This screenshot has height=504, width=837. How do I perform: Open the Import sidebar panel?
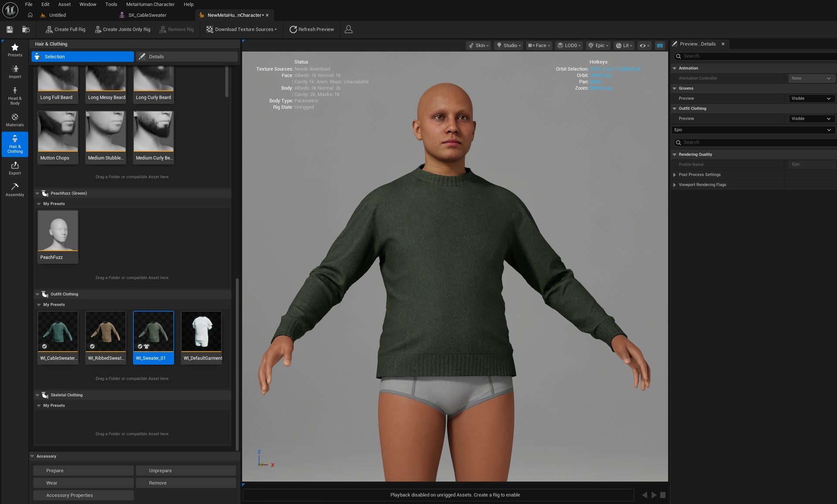pyautogui.click(x=15, y=72)
